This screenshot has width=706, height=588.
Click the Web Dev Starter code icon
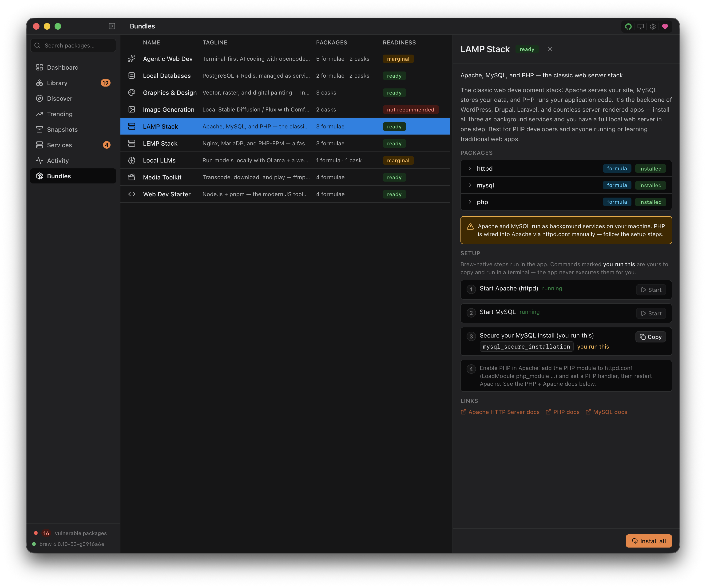coord(132,194)
